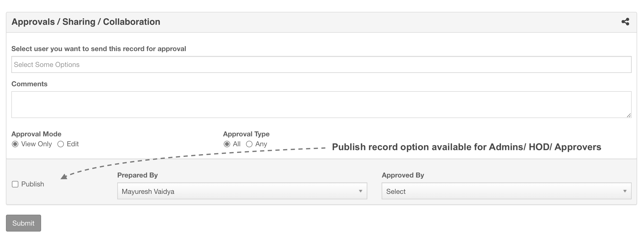Enable the Publish checkbox

tap(15, 184)
